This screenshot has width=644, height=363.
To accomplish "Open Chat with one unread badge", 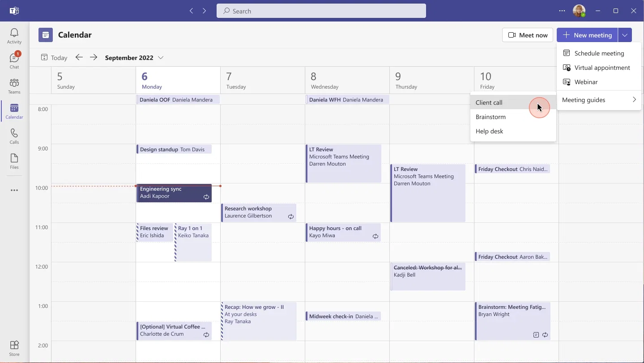I will [x=14, y=61].
